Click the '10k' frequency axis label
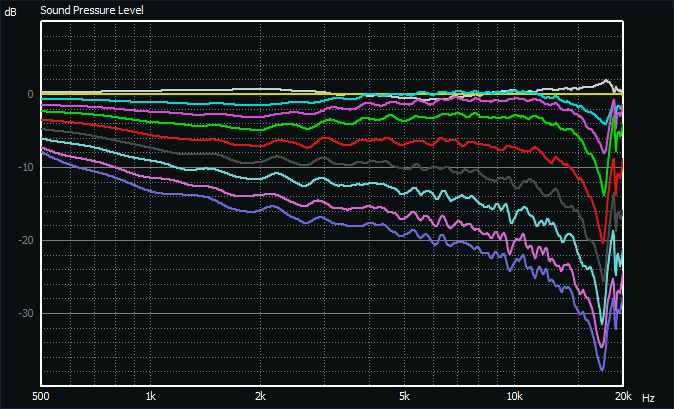This screenshot has height=409, width=674. tap(514, 396)
